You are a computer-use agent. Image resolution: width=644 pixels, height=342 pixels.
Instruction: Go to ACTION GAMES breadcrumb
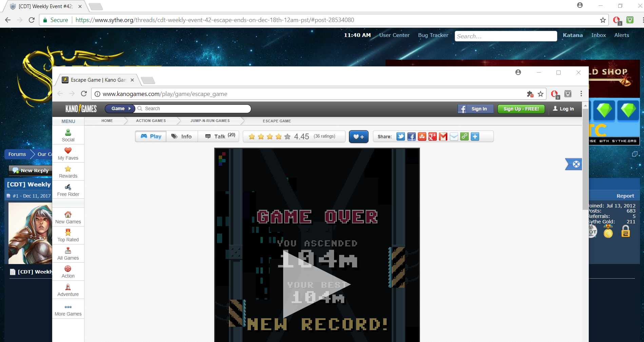[151, 121]
